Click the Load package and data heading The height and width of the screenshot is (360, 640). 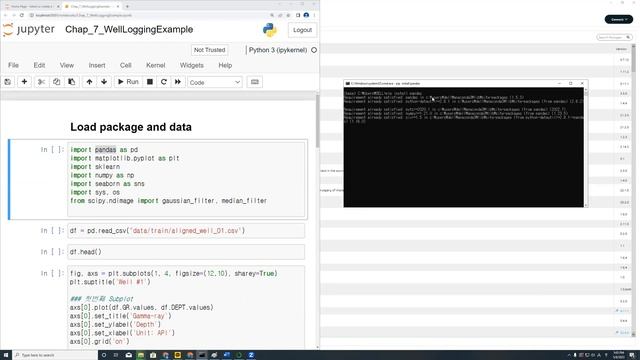point(131,127)
